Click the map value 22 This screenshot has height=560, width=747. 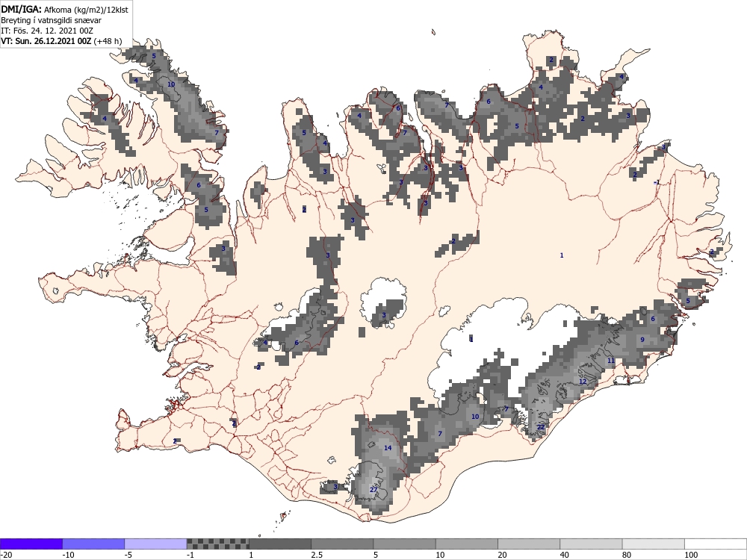click(541, 427)
